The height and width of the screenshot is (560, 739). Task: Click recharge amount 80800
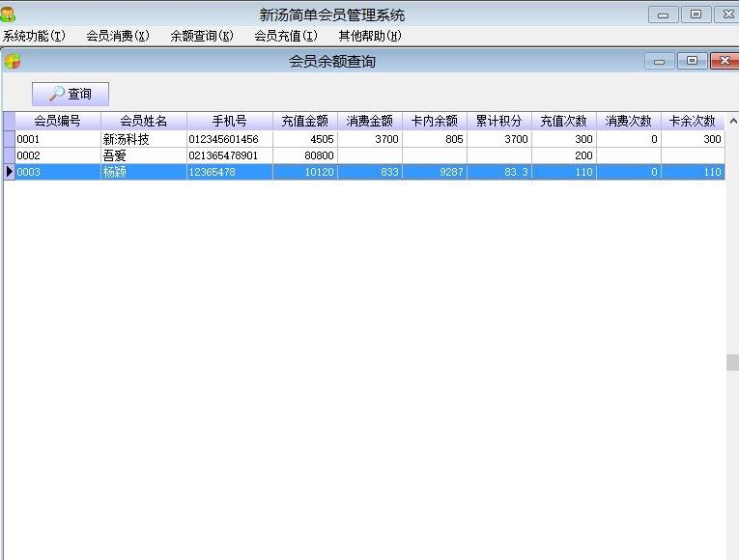(305, 155)
